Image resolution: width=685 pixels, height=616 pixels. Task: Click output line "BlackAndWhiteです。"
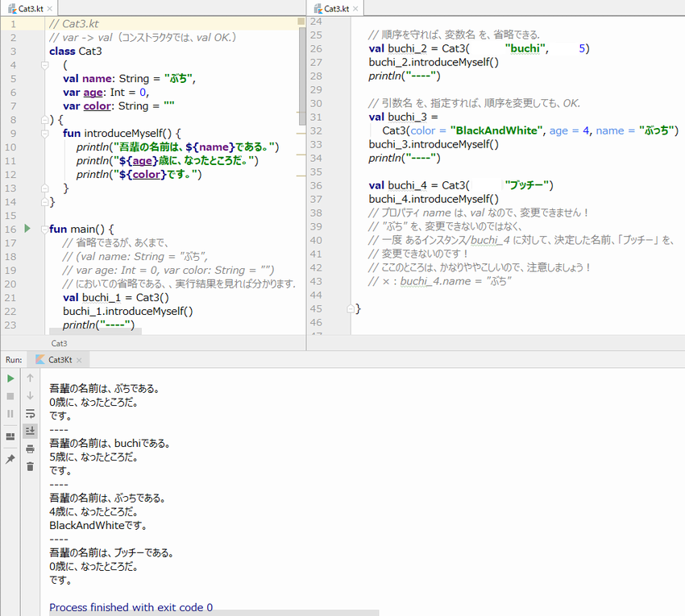pos(98,526)
